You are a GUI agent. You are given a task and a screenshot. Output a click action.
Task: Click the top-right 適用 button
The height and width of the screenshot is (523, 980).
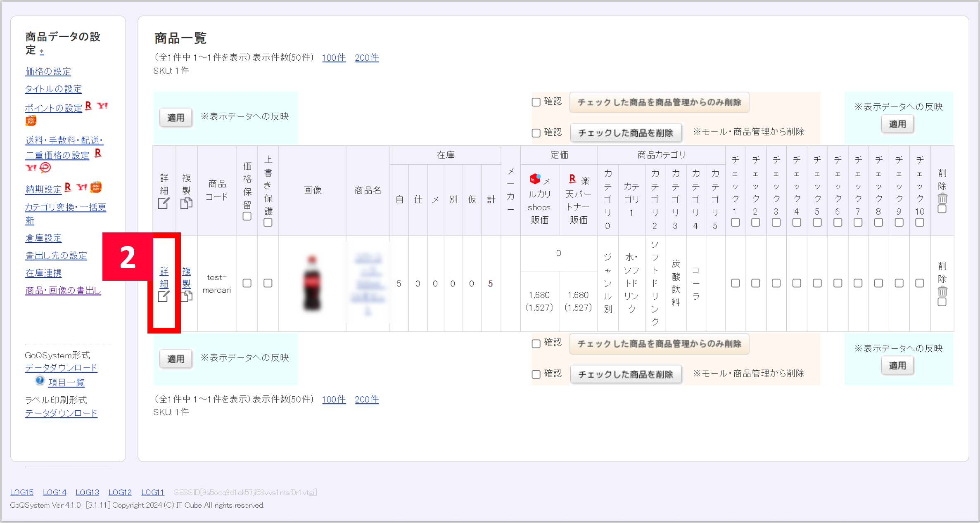pyautogui.click(x=897, y=124)
